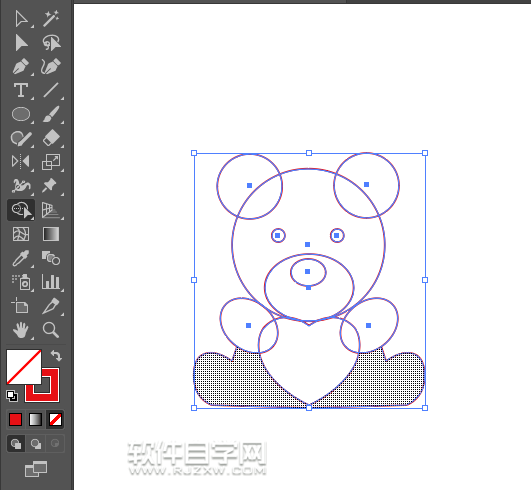Click the top-center bounding box handle
Screen dimensions: 531x490
pyautogui.click(x=309, y=153)
